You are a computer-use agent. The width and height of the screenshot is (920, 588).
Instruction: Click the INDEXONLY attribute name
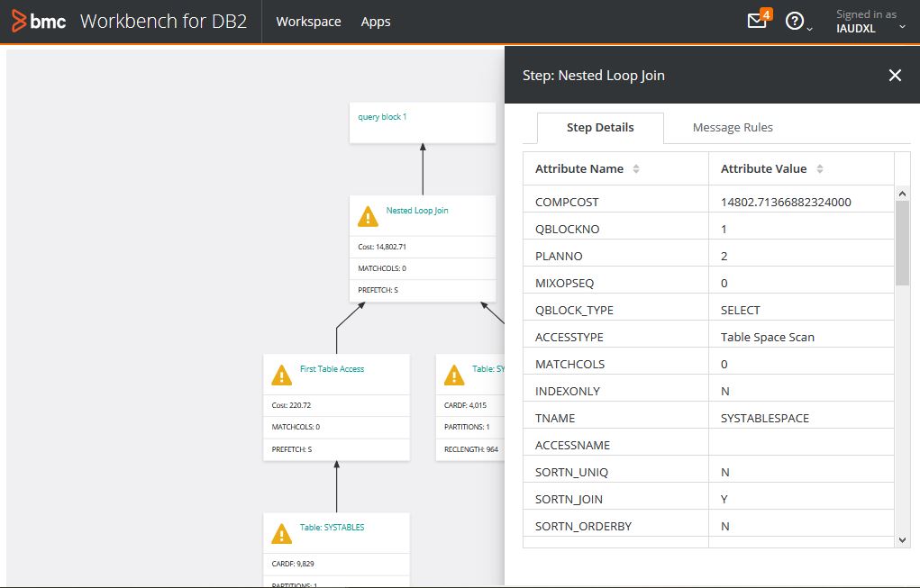tap(568, 391)
